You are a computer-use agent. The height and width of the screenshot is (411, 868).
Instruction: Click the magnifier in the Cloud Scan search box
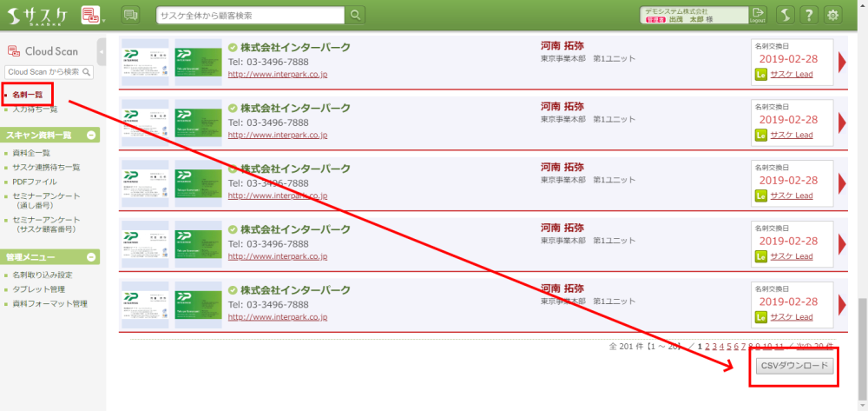[x=86, y=72]
